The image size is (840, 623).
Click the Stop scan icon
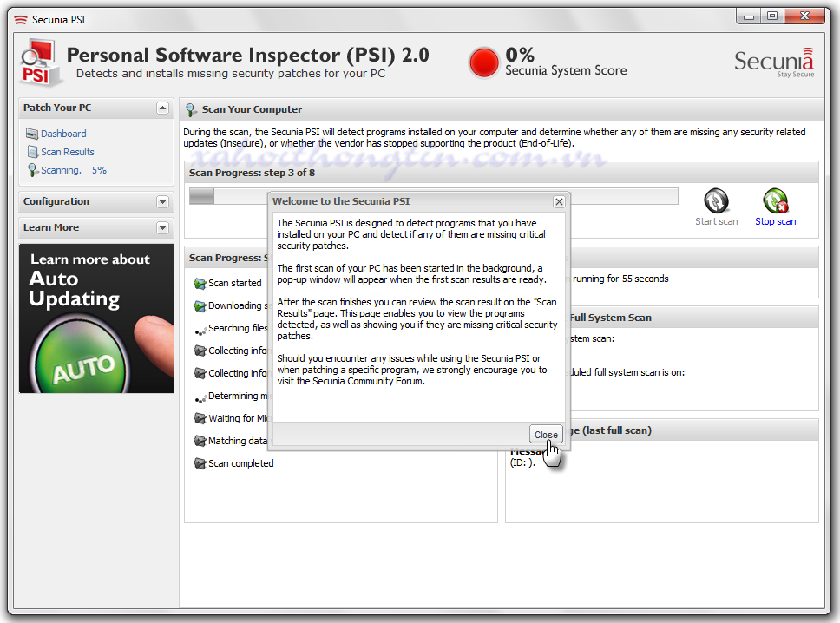(775, 201)
